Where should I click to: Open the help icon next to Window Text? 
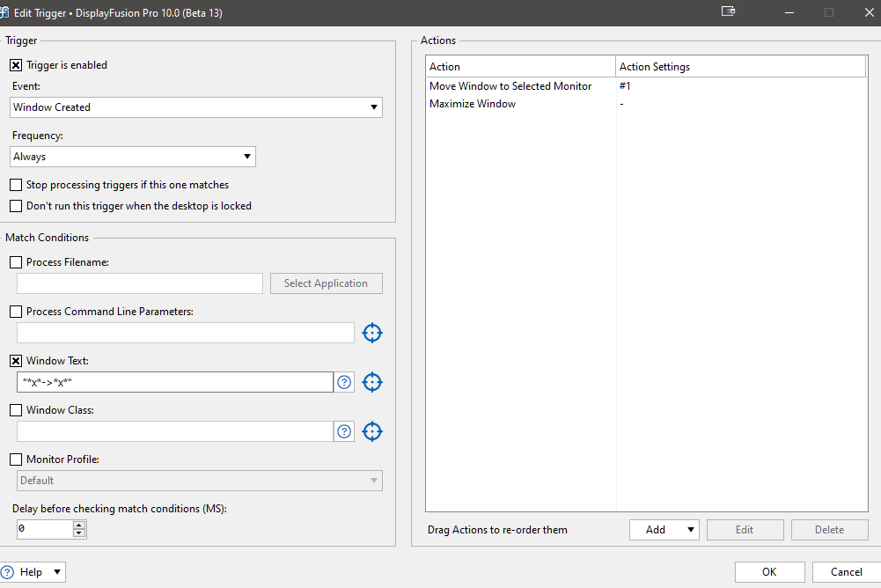(344, 382)
